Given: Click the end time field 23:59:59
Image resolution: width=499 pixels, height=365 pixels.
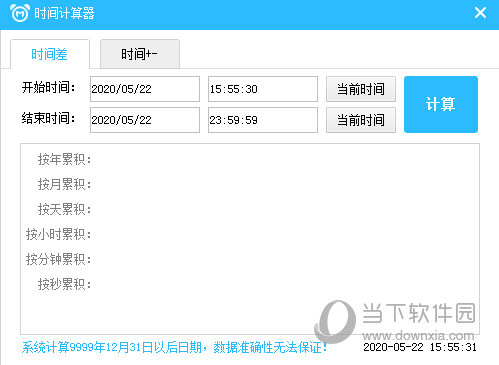Looking at the screenshot, I should pyautogui.click(x=263, y=120).
